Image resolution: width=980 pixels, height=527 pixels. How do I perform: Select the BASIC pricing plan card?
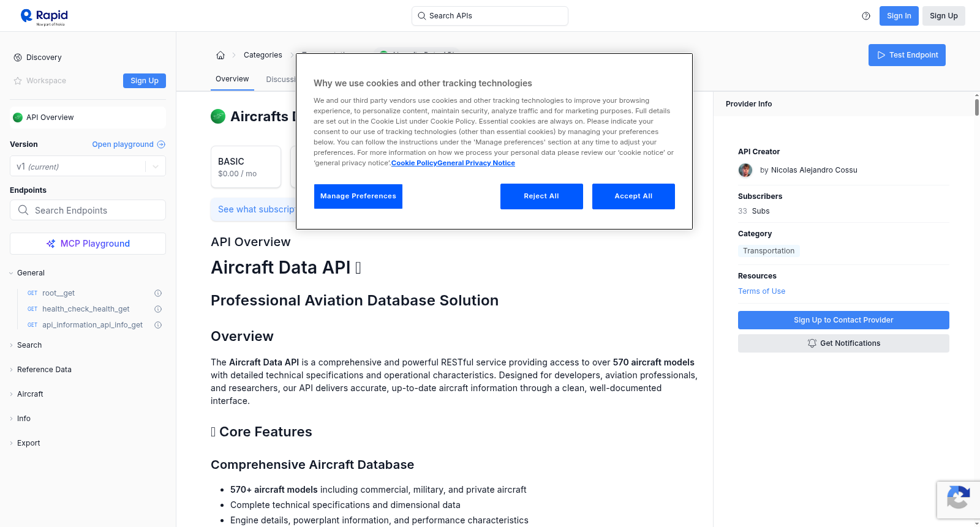[x=246, y=166]
